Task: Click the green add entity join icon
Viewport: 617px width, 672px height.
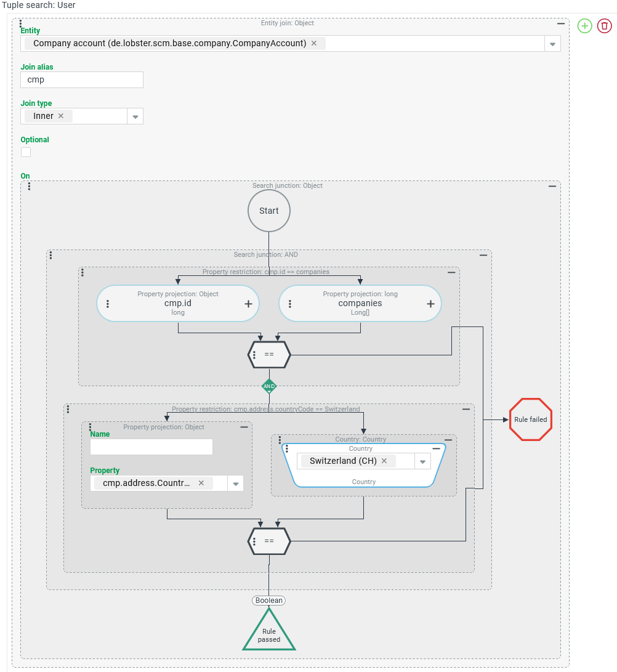Action: tap(584, 26)
